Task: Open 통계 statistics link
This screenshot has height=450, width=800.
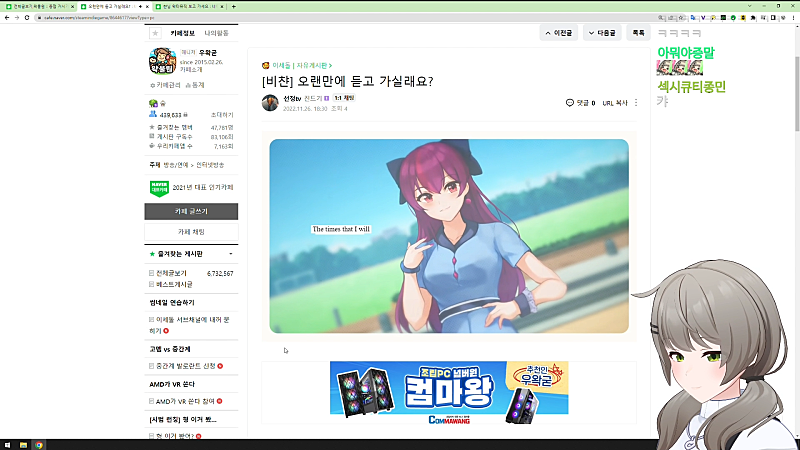Action: click(195, 85)
